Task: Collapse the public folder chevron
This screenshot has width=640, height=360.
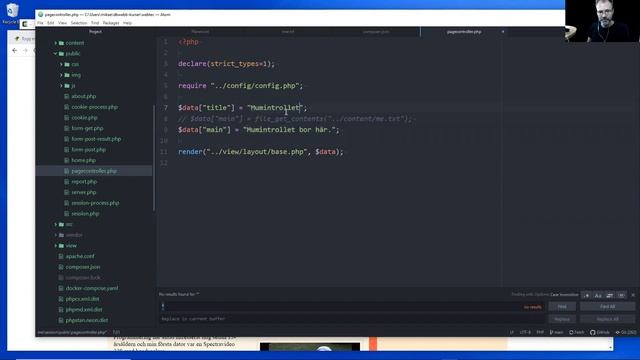Action: pyautogui.click(x=55, y=53)
